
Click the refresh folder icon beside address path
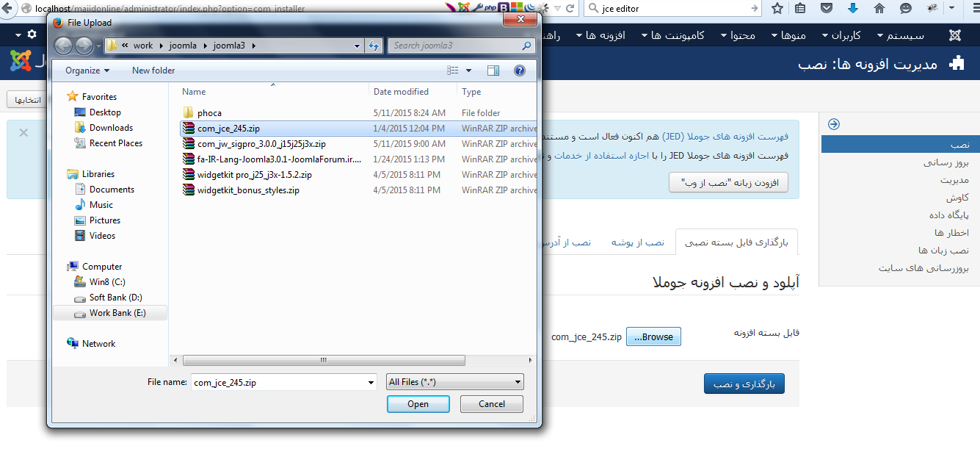click(374, 46)
